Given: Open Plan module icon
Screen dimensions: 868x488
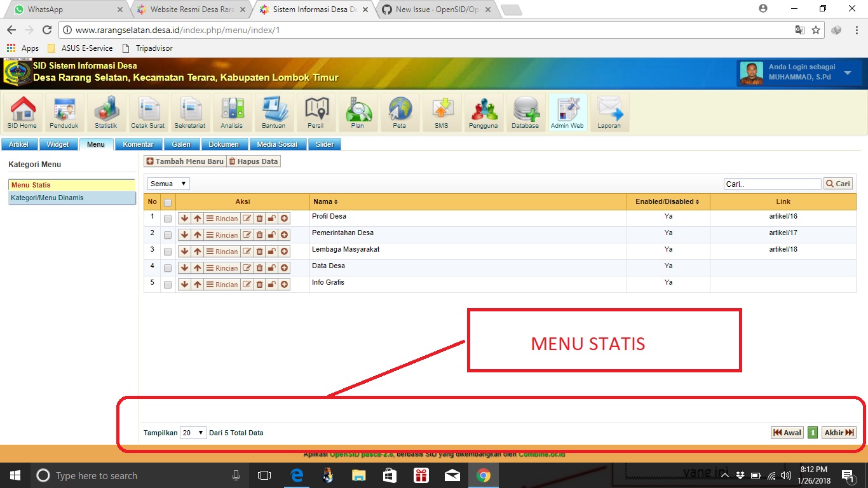Looking at the screenshot, I should click(358, 112).
